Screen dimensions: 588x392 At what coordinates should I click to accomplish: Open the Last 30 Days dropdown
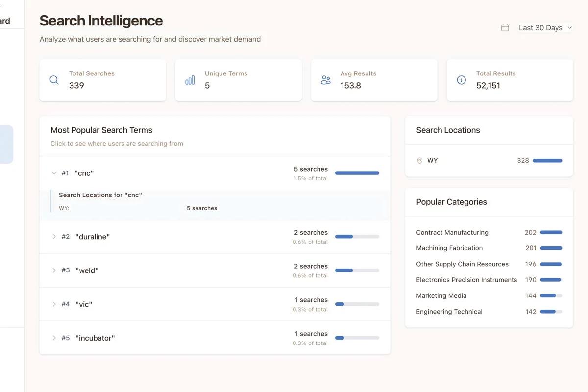(545, 28)
